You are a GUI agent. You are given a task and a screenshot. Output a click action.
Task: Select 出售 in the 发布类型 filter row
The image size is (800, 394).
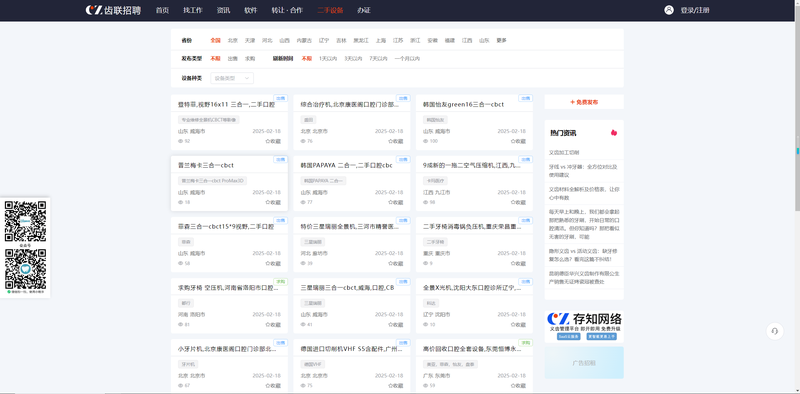point(233,59)
